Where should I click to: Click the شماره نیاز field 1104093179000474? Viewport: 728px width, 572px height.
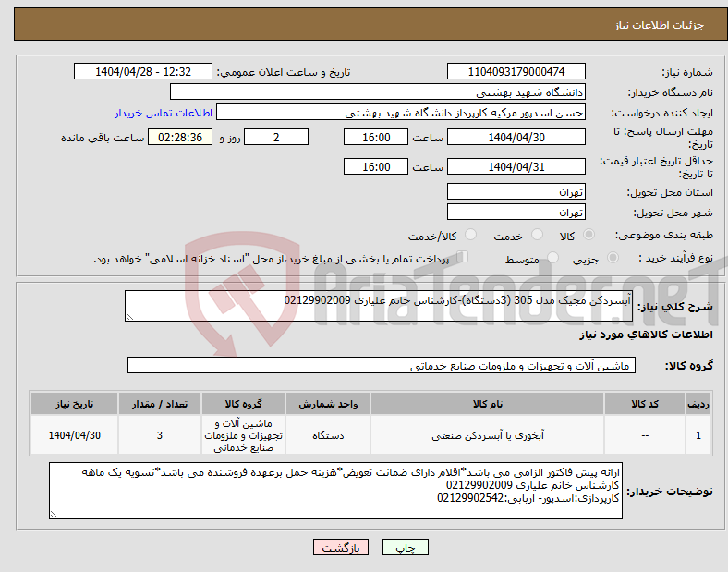(516, 71)
